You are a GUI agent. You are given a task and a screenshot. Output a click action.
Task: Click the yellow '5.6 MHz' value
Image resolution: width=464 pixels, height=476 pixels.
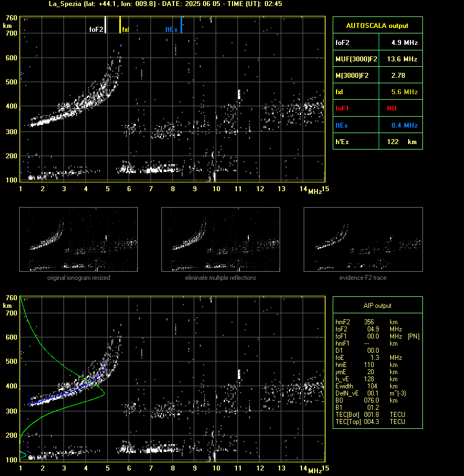coord(404,92)
